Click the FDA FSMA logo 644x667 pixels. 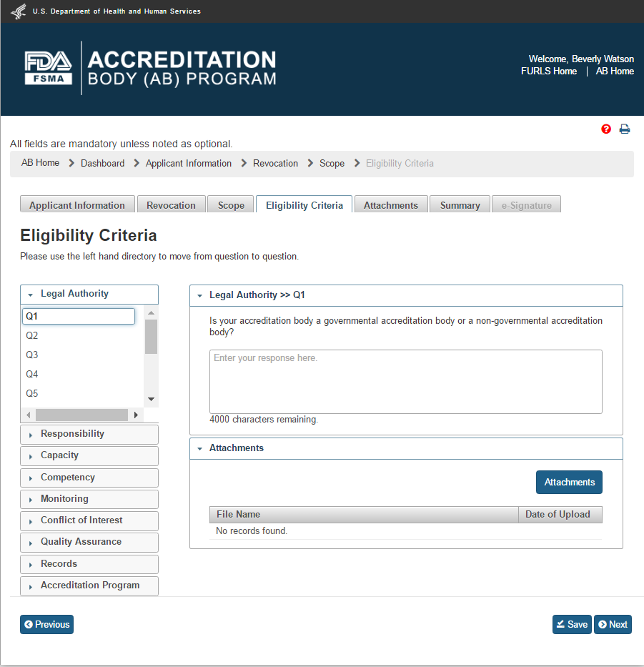[x=48, y=68]
